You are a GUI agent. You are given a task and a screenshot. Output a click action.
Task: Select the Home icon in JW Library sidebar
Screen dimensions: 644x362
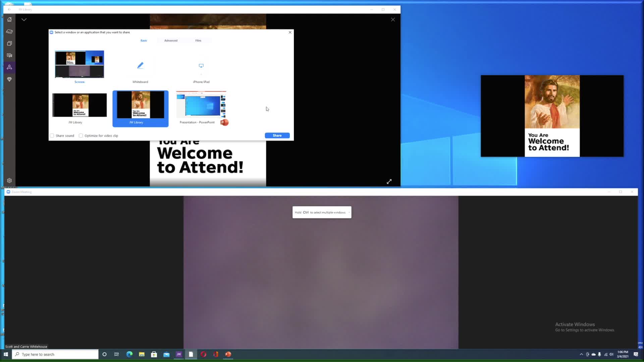point(9,19)
